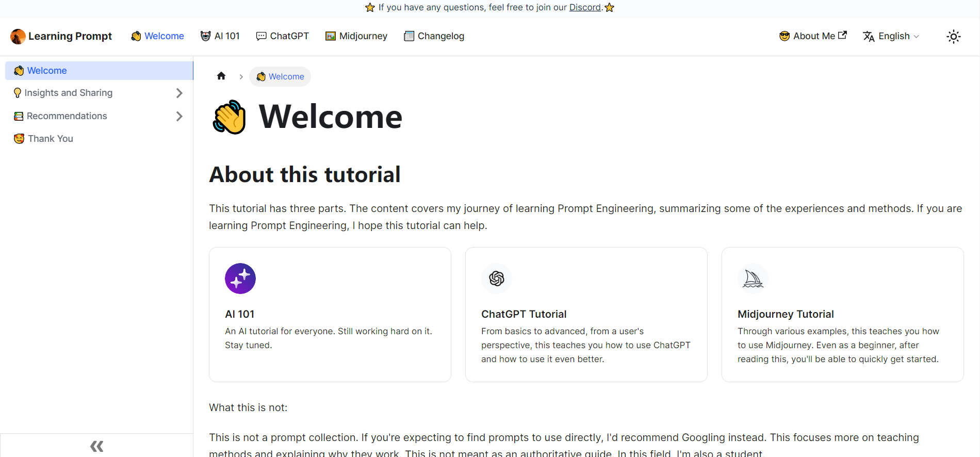Toggle dark and light mode
This screenshot has width=980, height=457.
point(953,36)
